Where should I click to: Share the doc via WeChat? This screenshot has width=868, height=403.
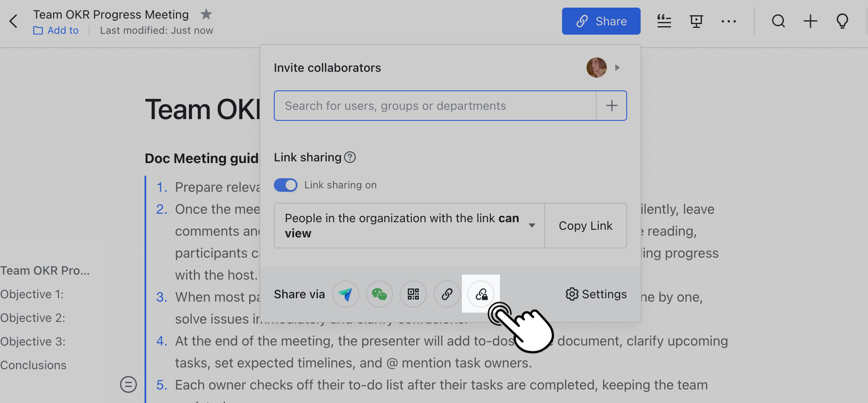(x=379, y=294)
